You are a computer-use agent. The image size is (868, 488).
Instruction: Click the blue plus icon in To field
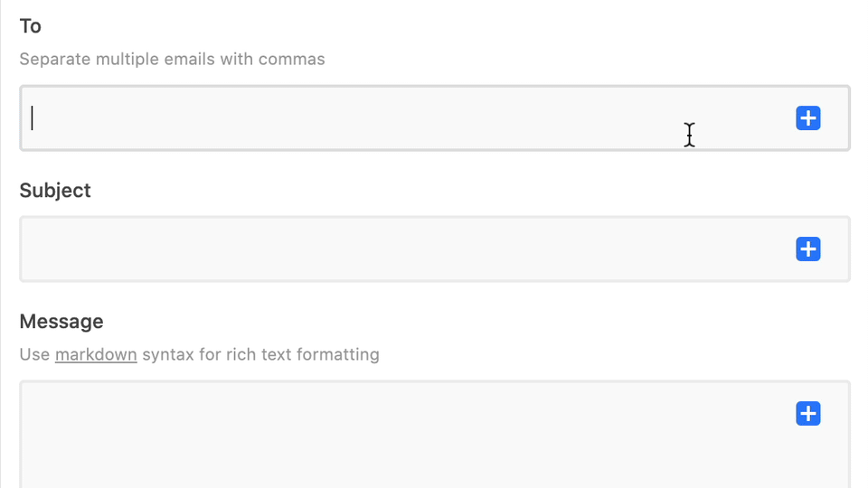[808, 118]
